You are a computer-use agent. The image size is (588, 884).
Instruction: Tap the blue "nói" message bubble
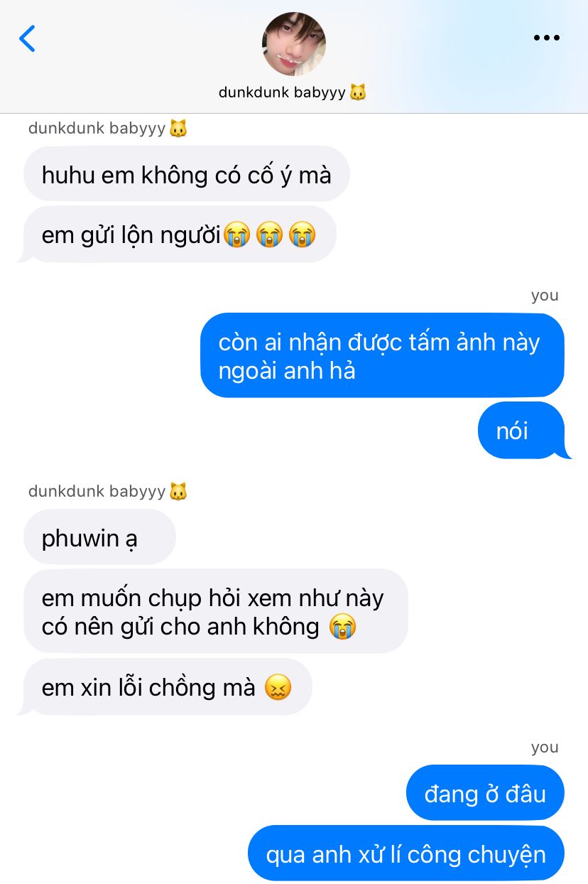[522, 431]
